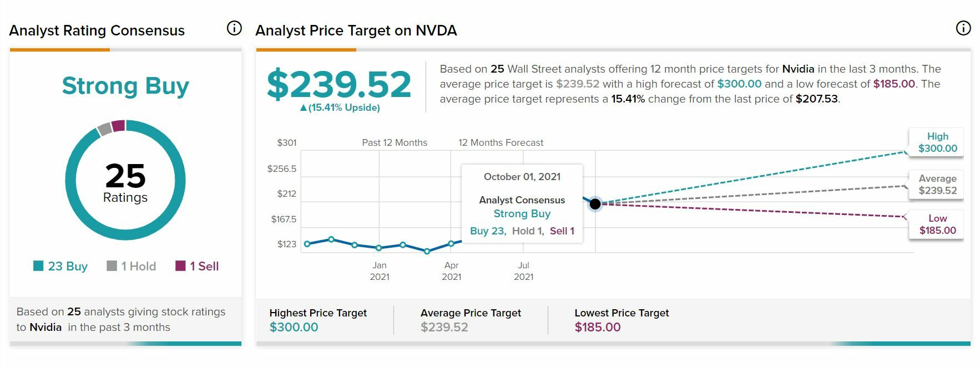980x368 pixels.
Task: Click the 25 Ratings donut center
Action: [125, 182]
